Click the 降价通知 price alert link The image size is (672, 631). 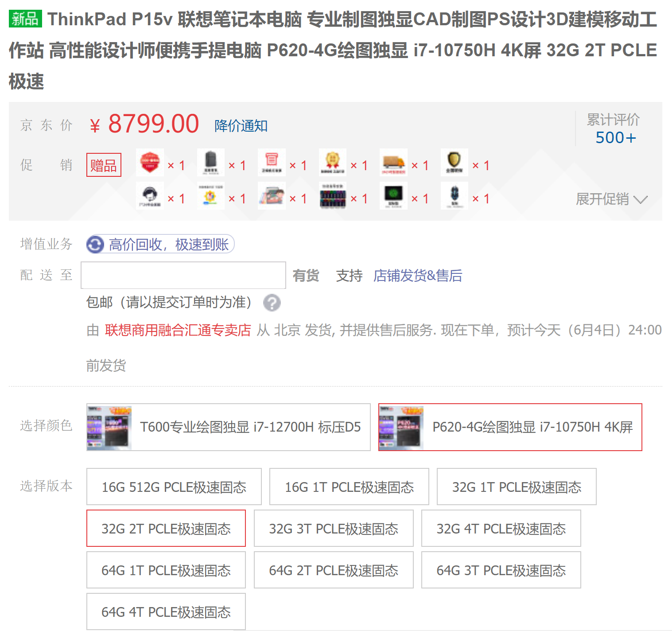[x=241, y=126]
